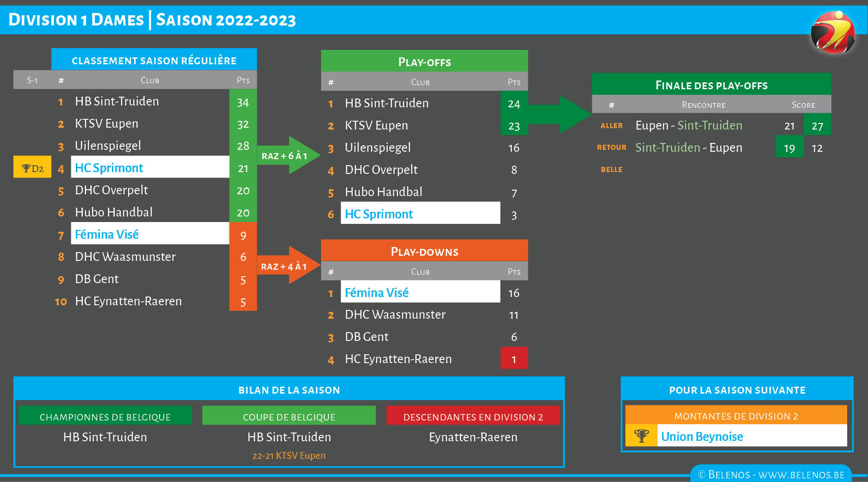Click the red relegation box for Eynatten-Raeren

pos(514,358)
